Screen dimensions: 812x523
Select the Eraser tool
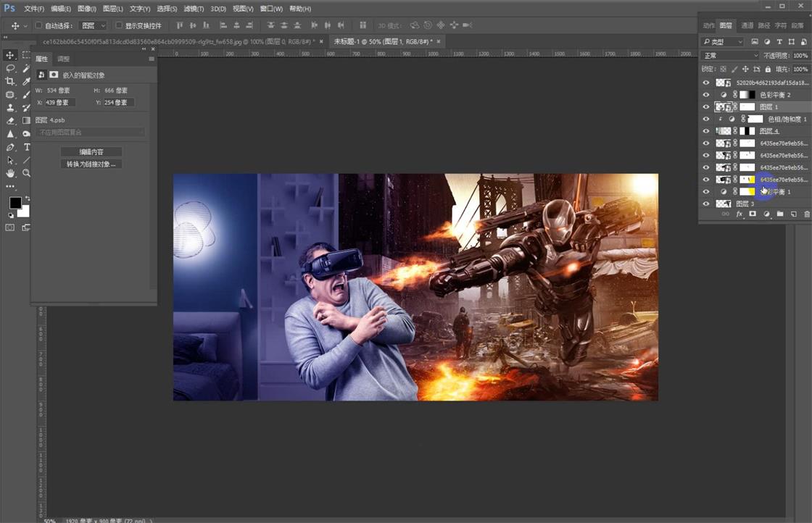pyautogui.click(x=11, y=120)
